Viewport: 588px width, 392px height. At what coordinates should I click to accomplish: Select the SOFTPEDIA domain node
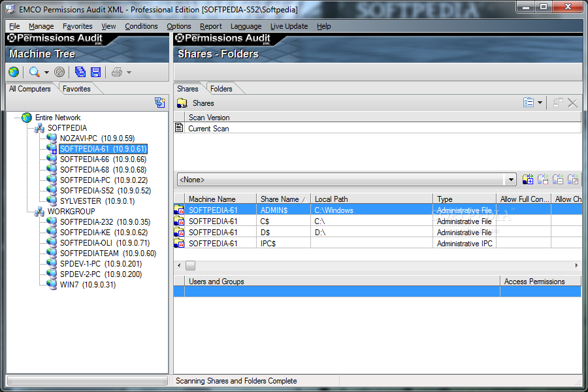pyautogui.click(x=67, y=128)
